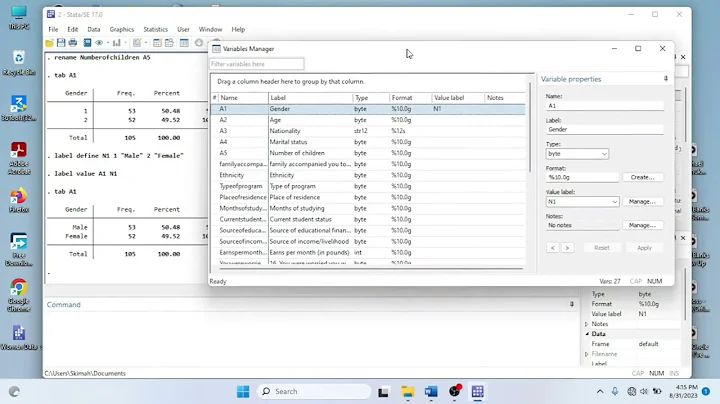Go to next variable with > button
Image resolution: width=720 pixels, height=404 pixels.
point(567,248)
